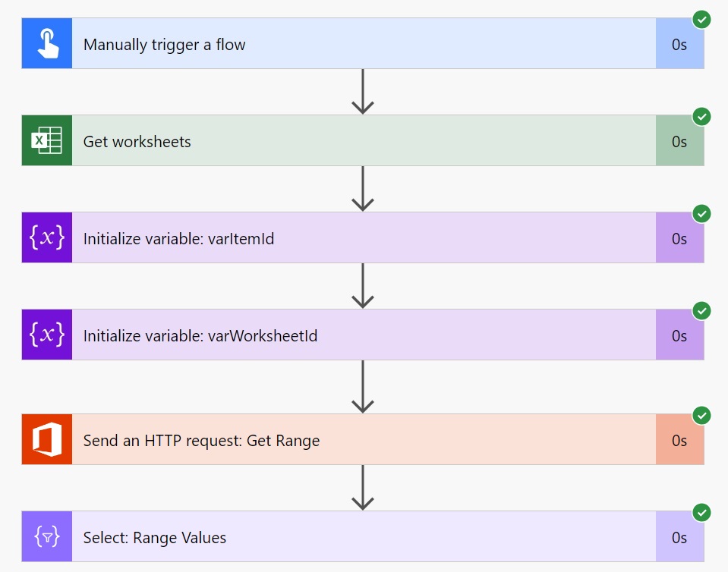The image size is (728, 572).
Task: Click arrow connector below Get worksheets
Action: 363,189
